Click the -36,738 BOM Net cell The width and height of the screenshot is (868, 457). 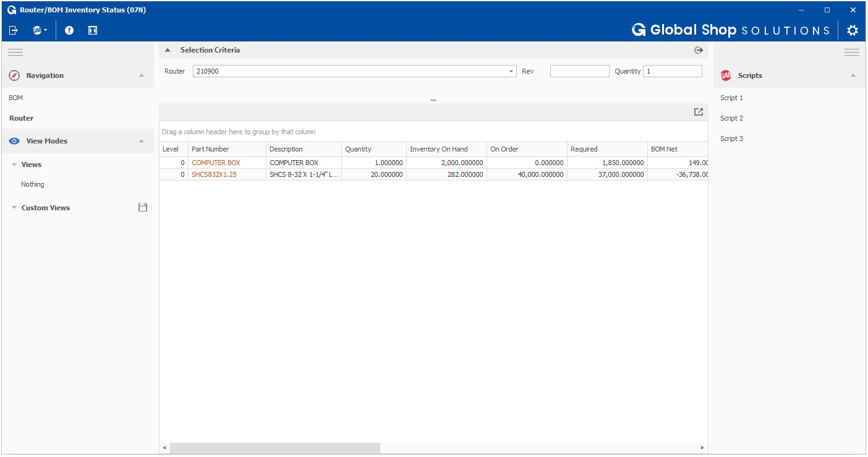[678, 174]
